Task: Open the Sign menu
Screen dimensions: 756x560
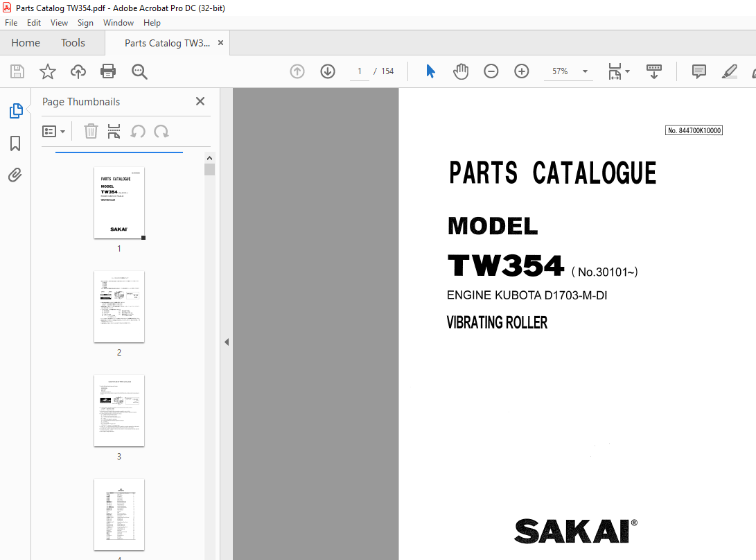Action: 85,23
